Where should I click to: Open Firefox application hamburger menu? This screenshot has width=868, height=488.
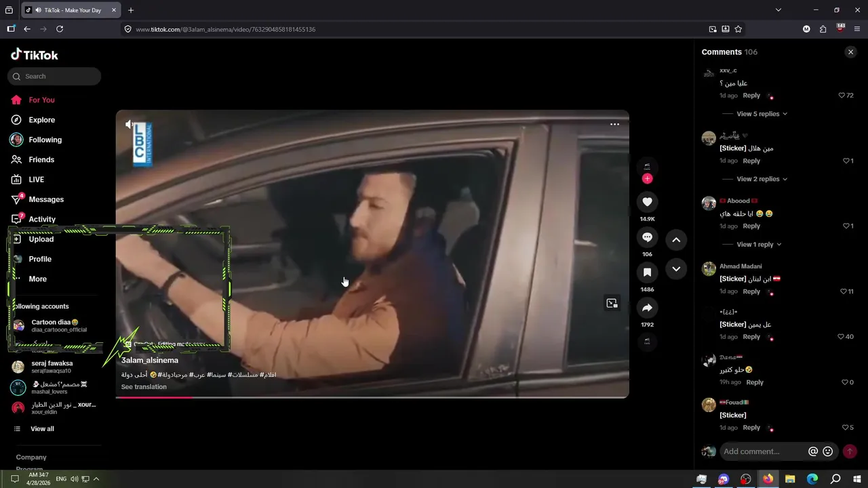pyautogui.click(x=857, y=29)
